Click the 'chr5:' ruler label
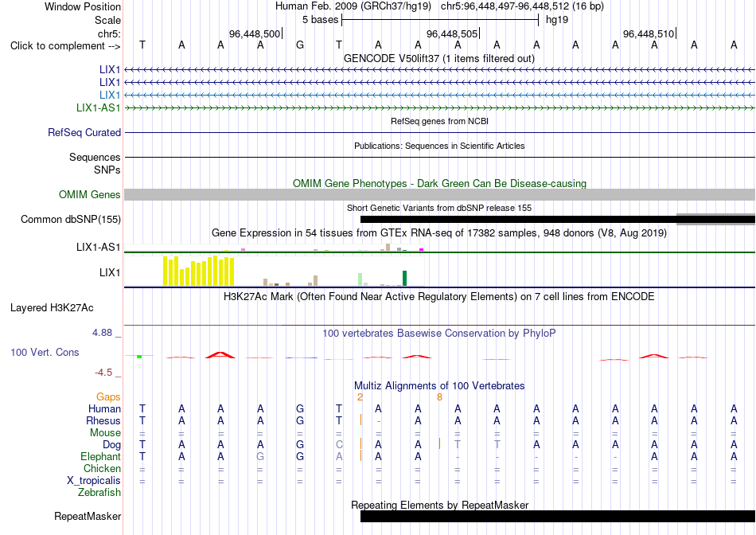This screenshot has height=535, width=756. [x=109, y=33]
